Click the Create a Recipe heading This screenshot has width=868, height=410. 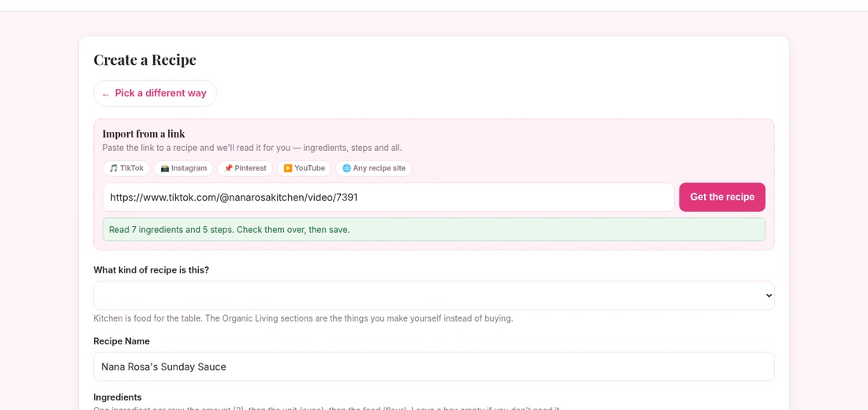pos(144,60)
